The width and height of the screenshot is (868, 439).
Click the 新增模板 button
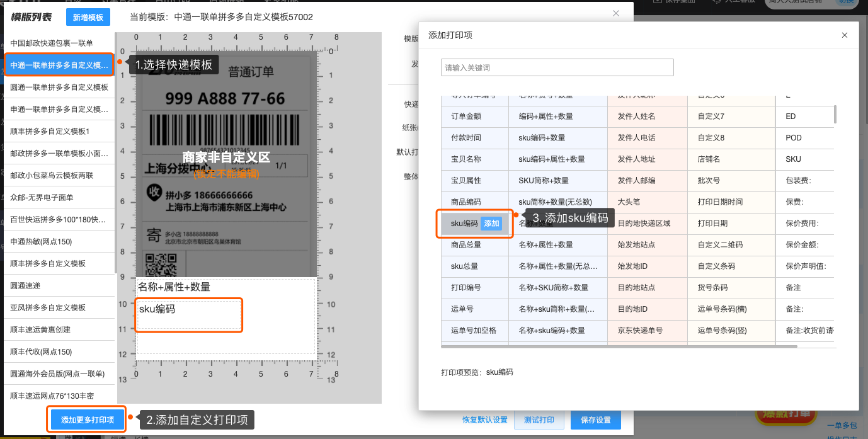click(88, 18)
